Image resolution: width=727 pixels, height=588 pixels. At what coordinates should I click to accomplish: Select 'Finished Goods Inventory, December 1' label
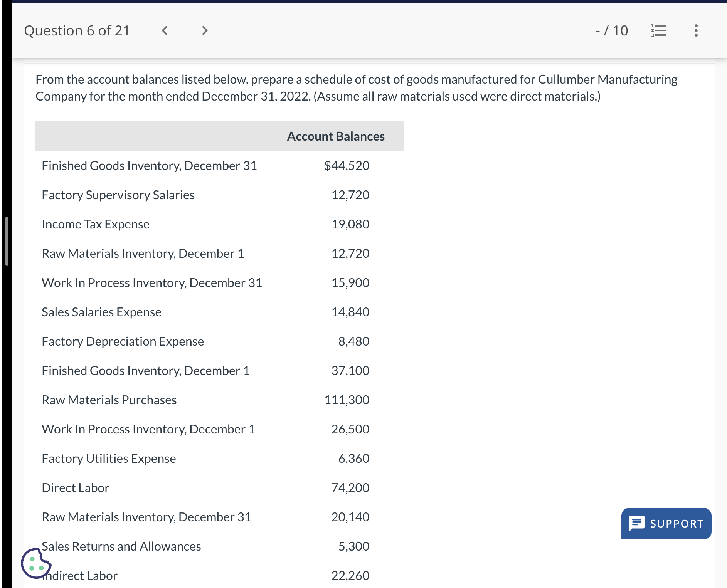pos(146,371)
